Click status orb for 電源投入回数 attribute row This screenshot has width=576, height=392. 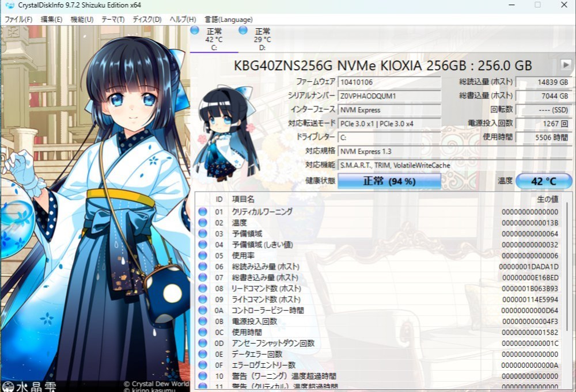202,321
